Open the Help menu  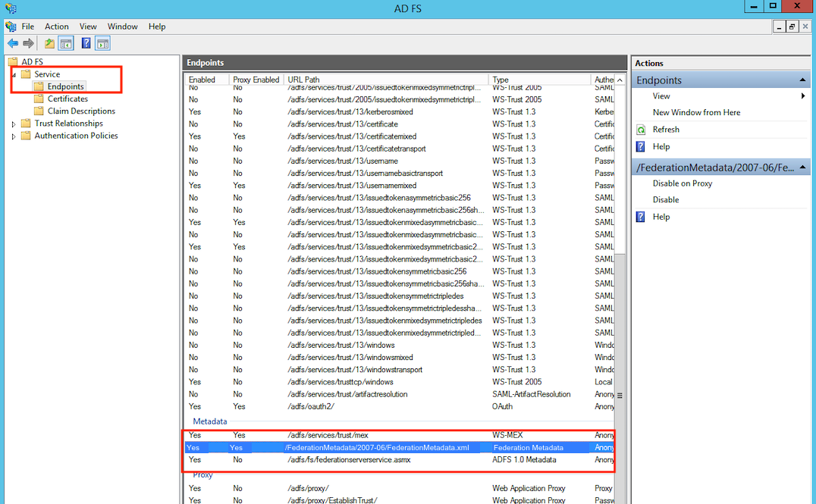click(x=157, y=26)
